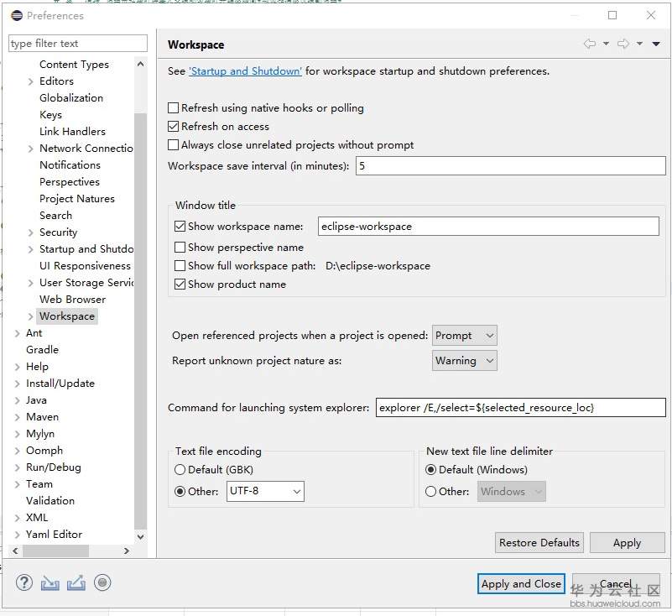
Task: Uncheck Refresh on access
Action: click(x=173, y=126)
